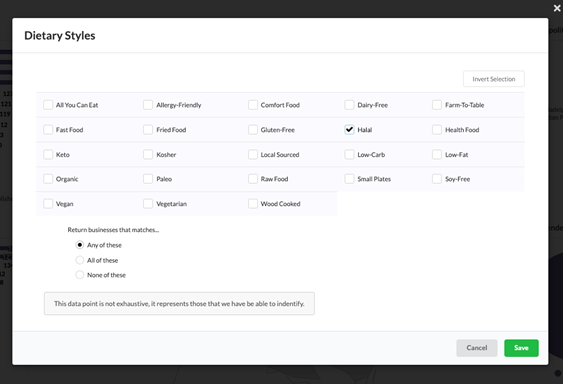This screenshot has height=384, width=563.
Task: Close the dialog with the X icon
Action: pyautogui.click(x=557, y=8)
